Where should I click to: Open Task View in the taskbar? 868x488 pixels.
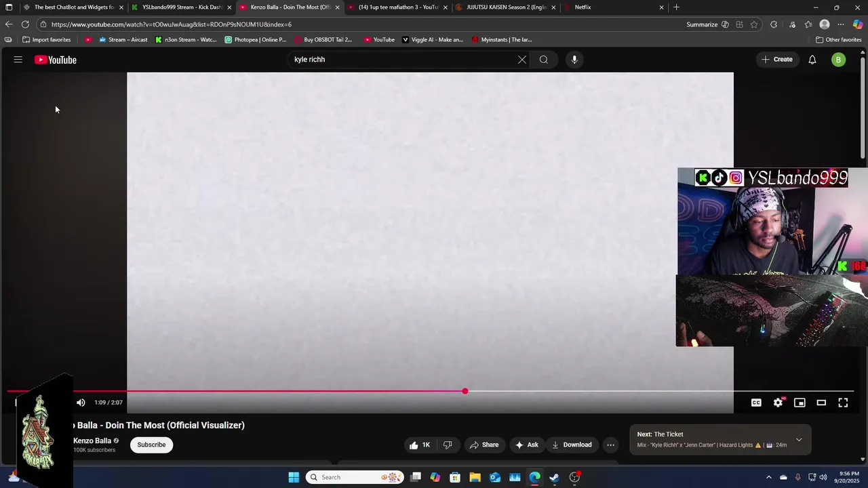416,477
